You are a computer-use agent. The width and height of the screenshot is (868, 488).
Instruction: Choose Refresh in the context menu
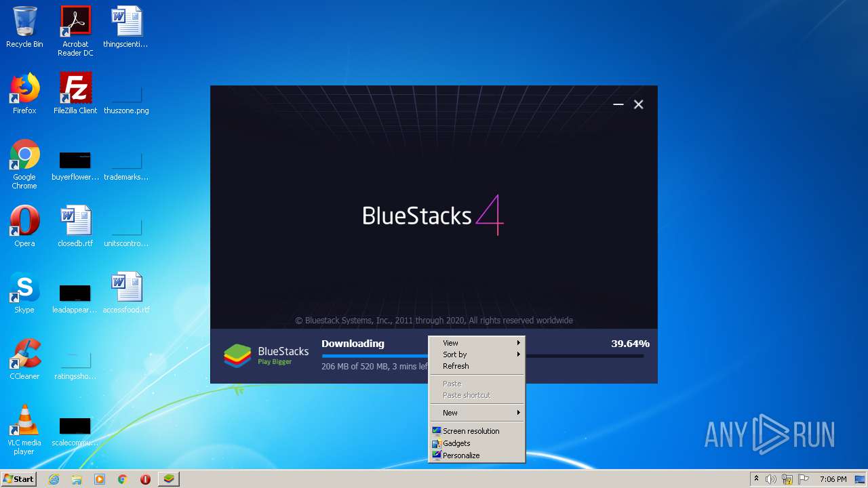pos(477,366)
